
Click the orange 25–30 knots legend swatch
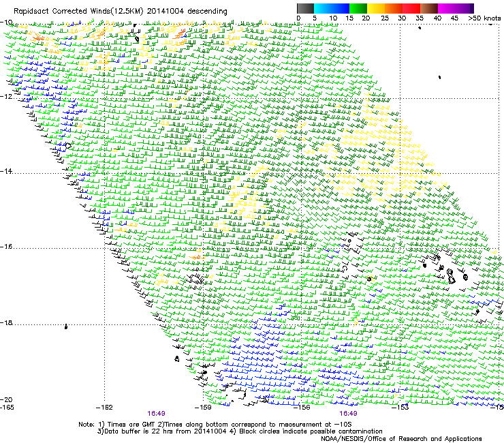pos(394,8)
